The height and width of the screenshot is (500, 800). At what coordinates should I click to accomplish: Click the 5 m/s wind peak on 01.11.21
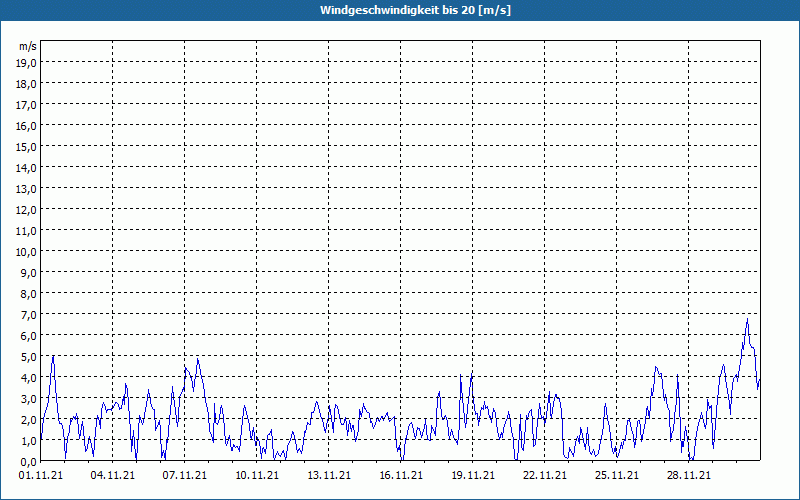pos(53,357)
